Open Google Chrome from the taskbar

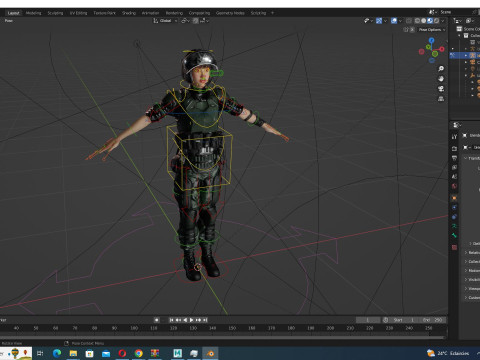click(139, 353)
